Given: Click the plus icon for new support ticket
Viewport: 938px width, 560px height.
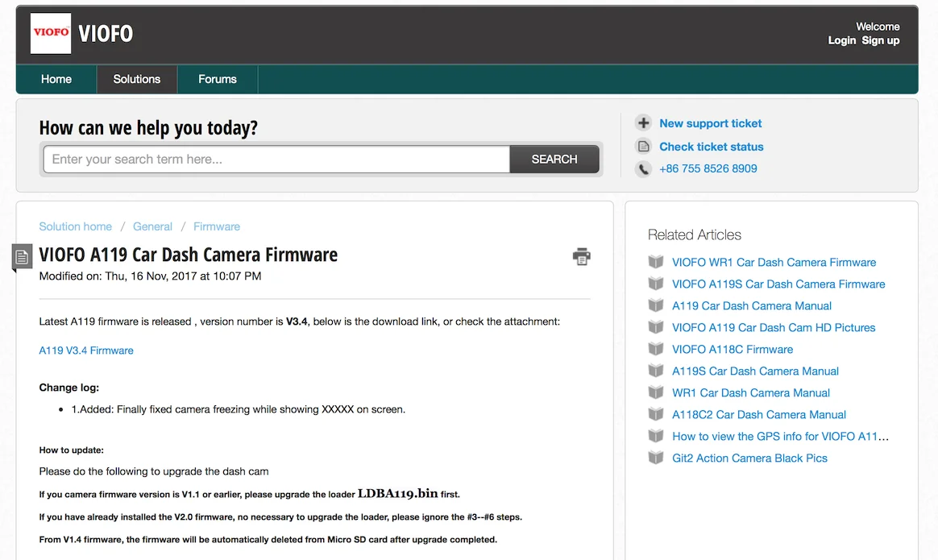Looking at the screenshot, I should coord(643,123).
